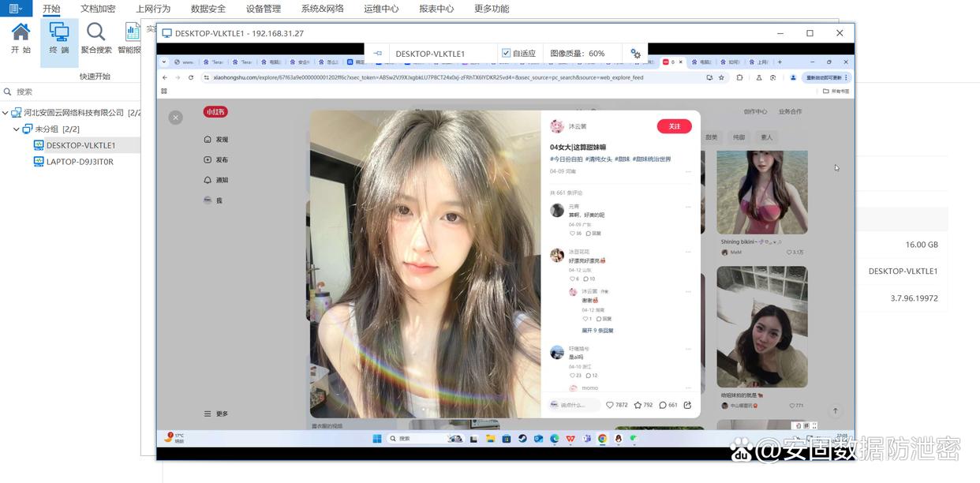Image resolution: width=980 pixels, height=483 pixels.
Task: Bookmark page with the star icon
Action: [721, 77]
